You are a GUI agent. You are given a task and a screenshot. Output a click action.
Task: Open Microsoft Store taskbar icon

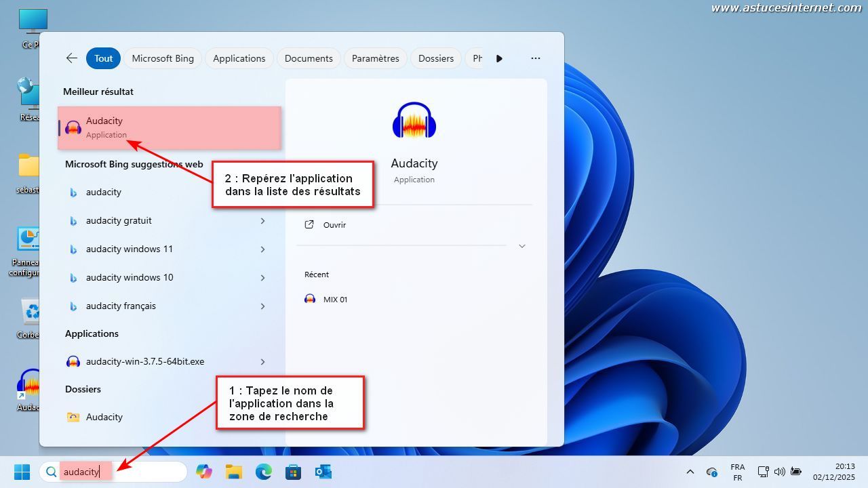point(293,472)
